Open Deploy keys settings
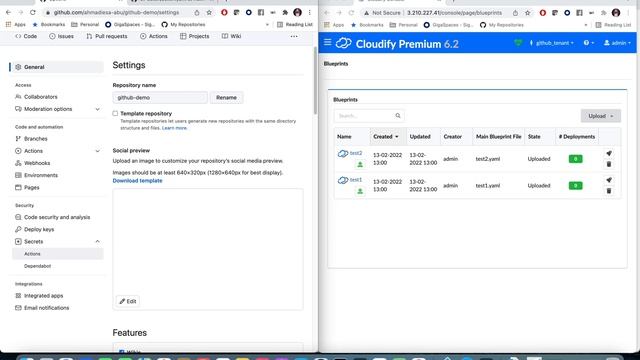The width and height of the screenshot is (640, 360). coord(39,229)
